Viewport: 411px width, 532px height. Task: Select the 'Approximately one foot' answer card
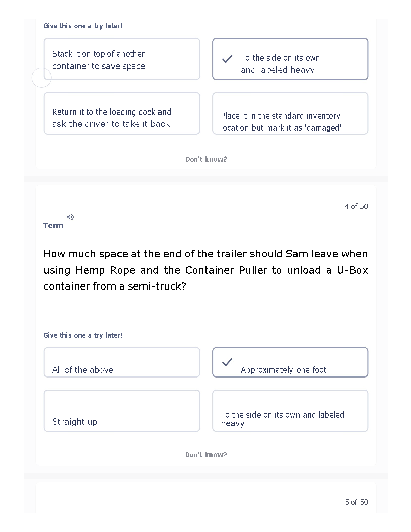[x=290, y=362]
